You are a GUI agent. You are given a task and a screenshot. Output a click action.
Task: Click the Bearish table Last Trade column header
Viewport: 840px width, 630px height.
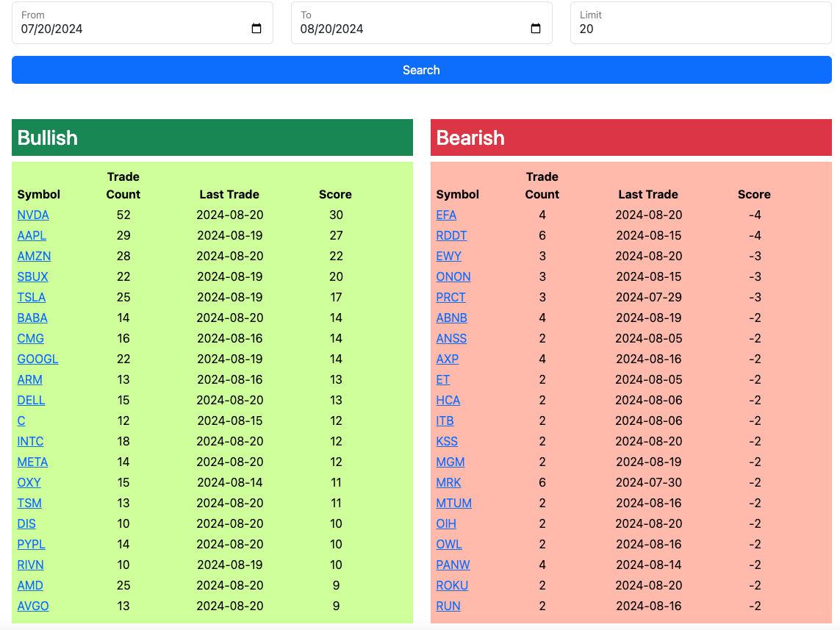(x=648, y=195)
